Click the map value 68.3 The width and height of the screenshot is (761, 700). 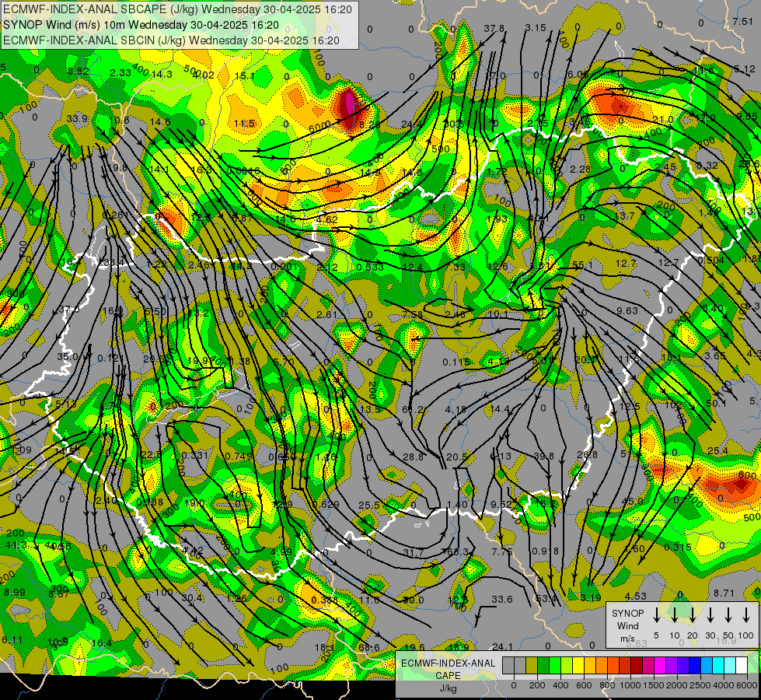pyautogui.click(x=458, y=552)
